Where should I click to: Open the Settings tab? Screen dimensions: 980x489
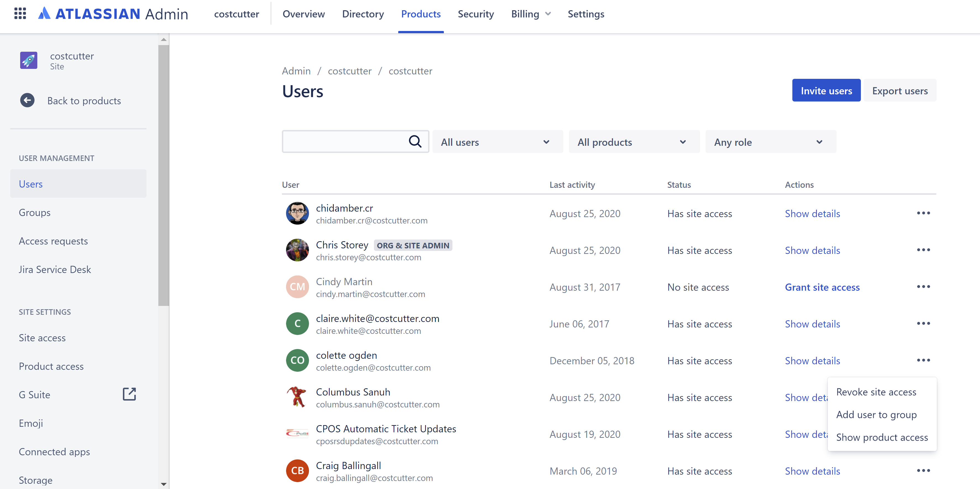(x=586, y=14)
